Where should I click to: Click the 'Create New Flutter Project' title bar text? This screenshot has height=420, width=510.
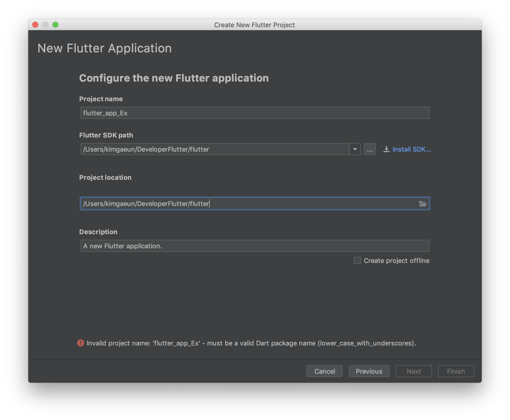tap(254, 25)
